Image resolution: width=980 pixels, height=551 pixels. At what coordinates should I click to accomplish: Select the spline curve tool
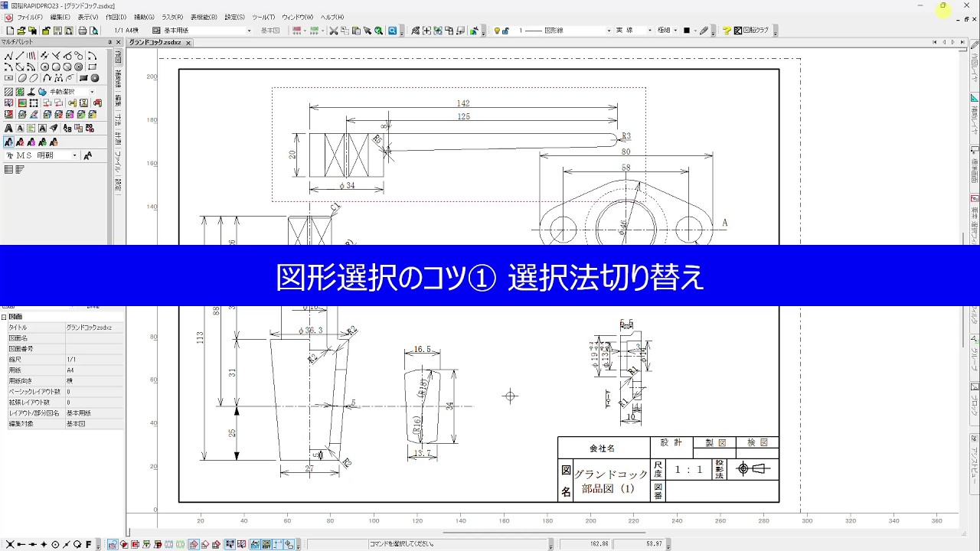pyautogui.click(x=47, y=78)
